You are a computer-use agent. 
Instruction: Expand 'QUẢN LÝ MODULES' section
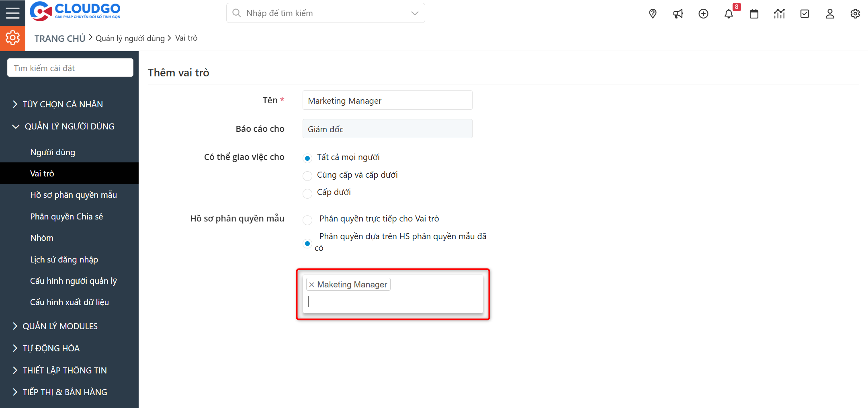[60, 326]
